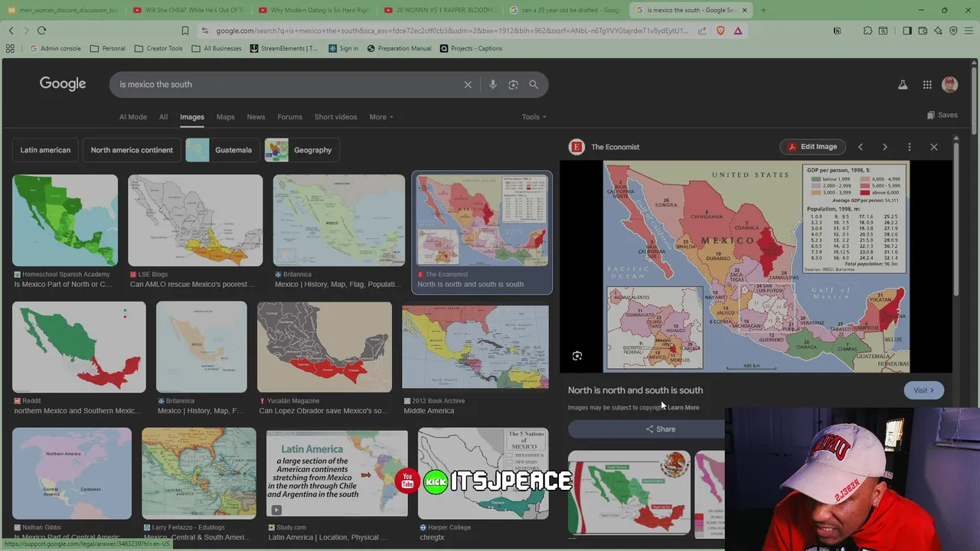Expand the Tools dropdown
Viewport: 980px width, 551px height.
click(534, 117)
